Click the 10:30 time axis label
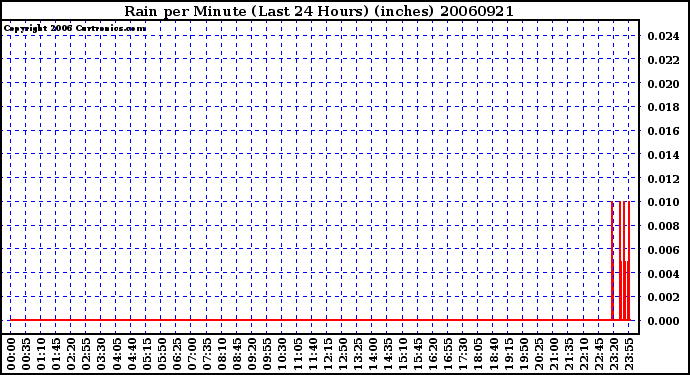Viewport: 690px width, 375px height. tap(282, 354)
